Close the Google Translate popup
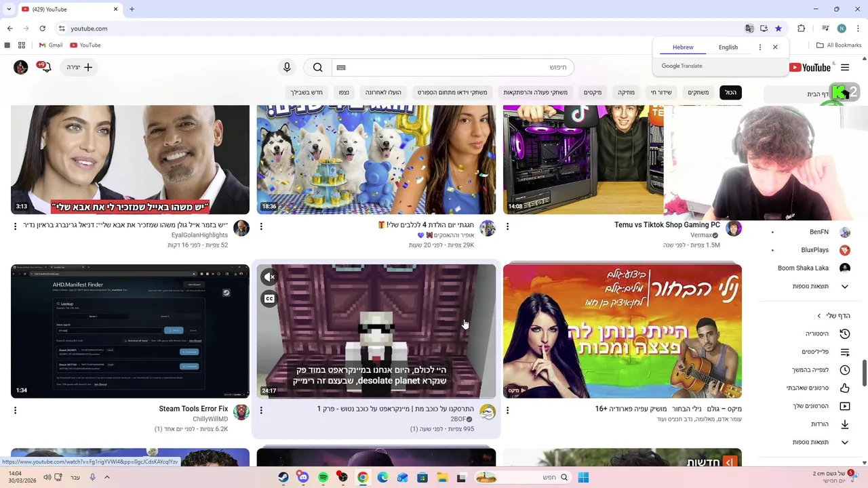This screenshot has width=868, height=488. pos(775,47)
